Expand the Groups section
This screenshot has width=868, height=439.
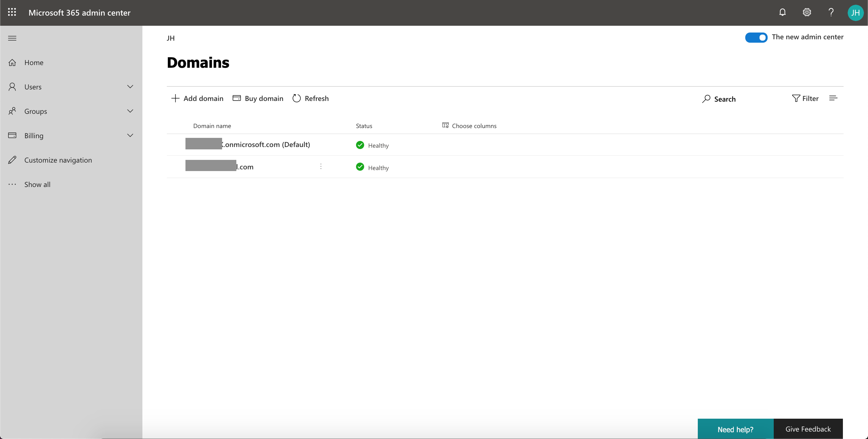[x=130, y=111]
